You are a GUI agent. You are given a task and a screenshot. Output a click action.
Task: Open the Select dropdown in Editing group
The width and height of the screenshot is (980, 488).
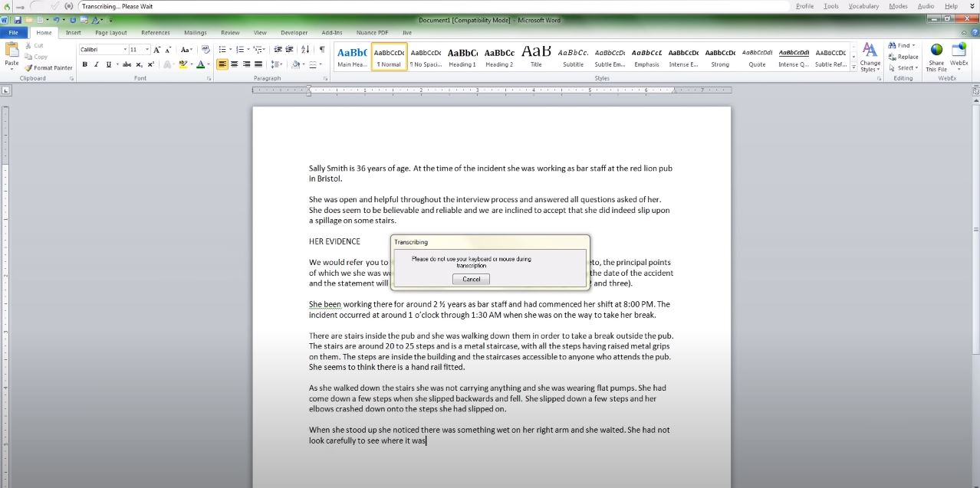point(903,67)
